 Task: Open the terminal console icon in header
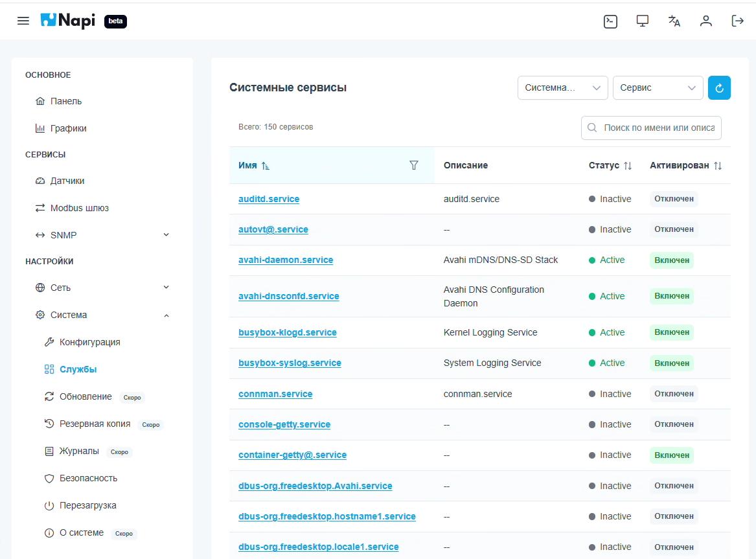point(610,21)
